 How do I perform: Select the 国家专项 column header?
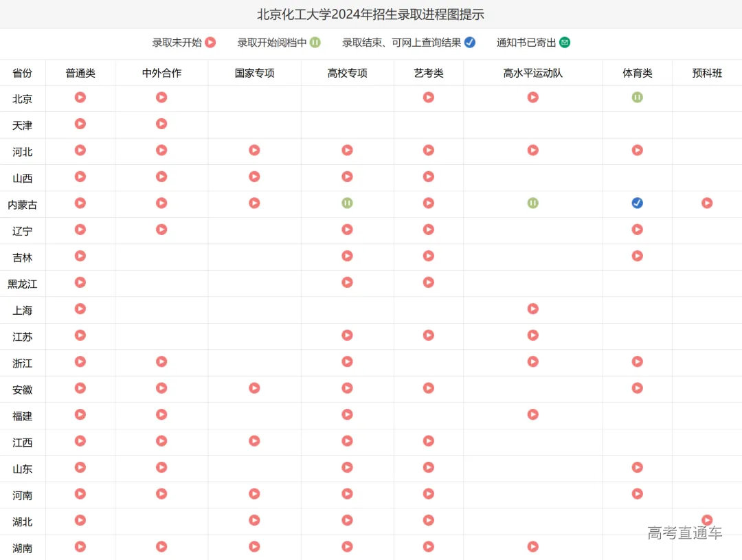(254, 73)
